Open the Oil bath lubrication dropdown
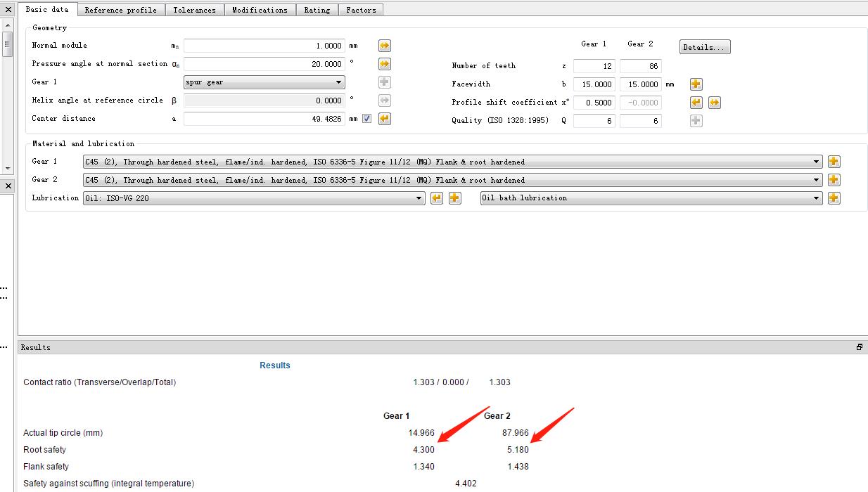The width and height of the screenshot is (868, 492). (x=651, y=198)
